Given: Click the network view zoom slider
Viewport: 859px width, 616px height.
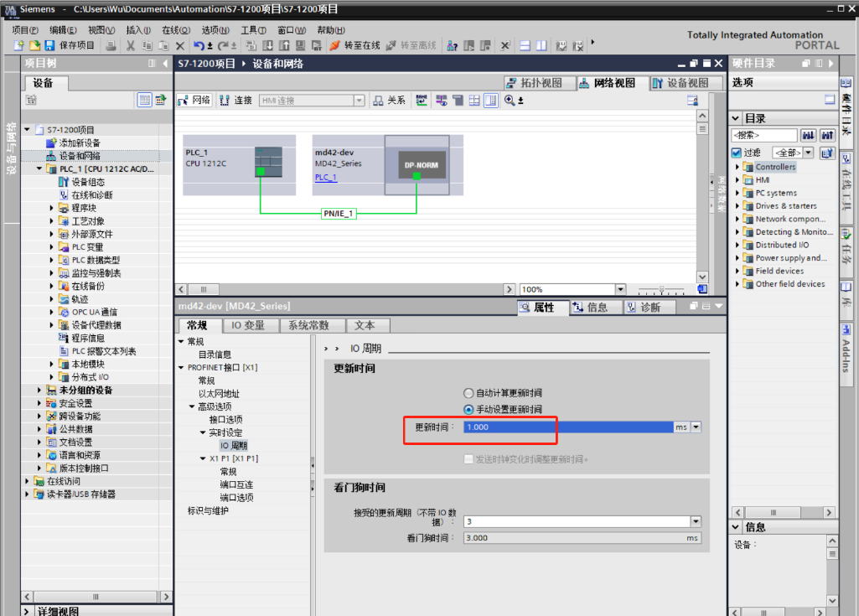Looking at the screenshot, I should 661,289.
